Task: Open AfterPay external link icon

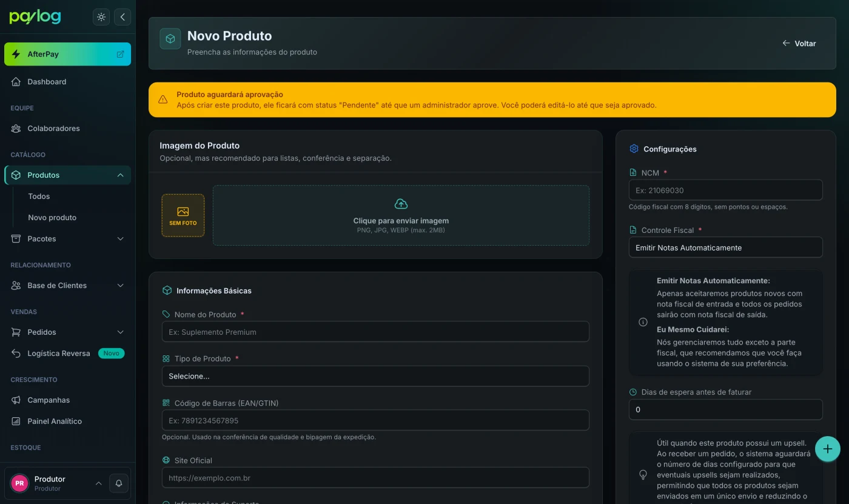Action: 120,54
